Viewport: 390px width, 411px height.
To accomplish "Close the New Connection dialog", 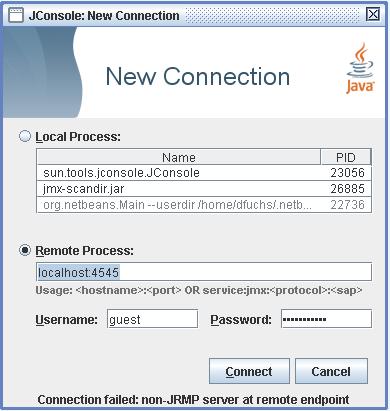I will click(373, 14).
